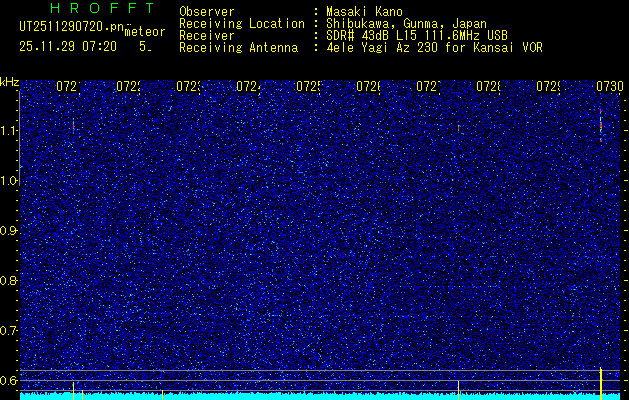Click the meteor count label
The image size is (629, 400).
click(144, 32)
